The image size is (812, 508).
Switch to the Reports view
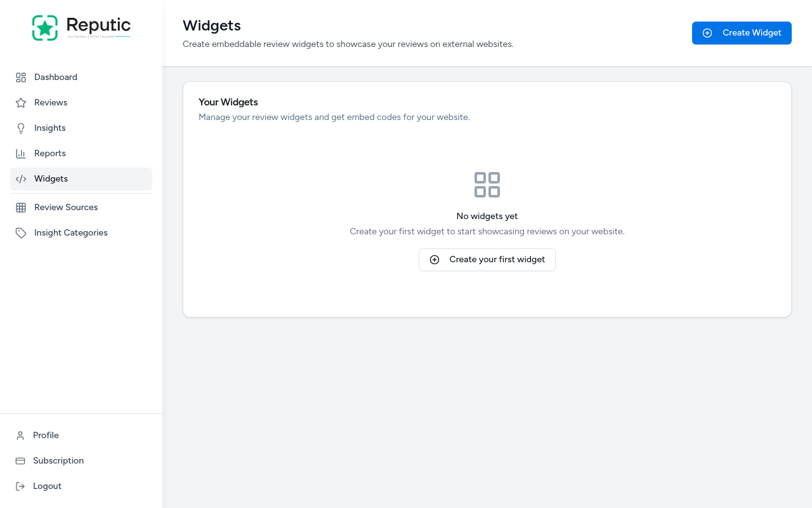(x=49, y=153)
